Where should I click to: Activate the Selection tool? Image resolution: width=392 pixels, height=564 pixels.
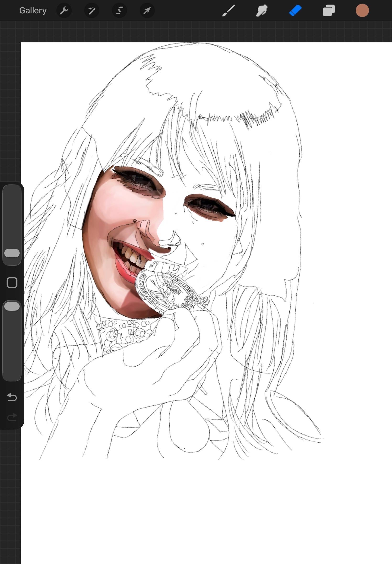tap(119, 11)
